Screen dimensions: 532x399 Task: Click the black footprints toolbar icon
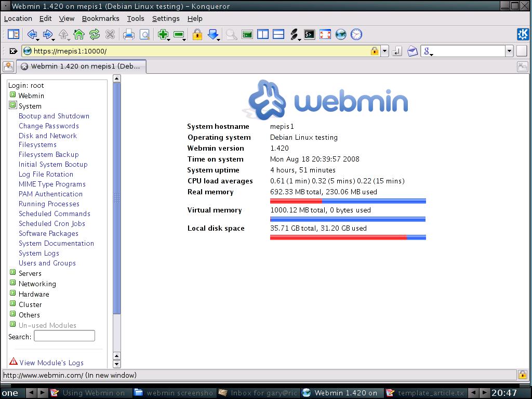(294, 34)
